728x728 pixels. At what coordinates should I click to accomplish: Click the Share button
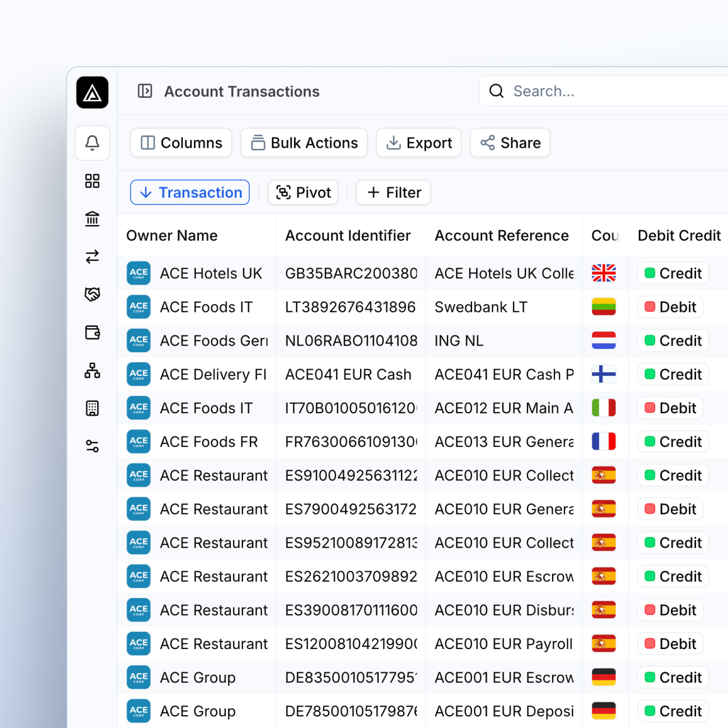pos(510,143)
